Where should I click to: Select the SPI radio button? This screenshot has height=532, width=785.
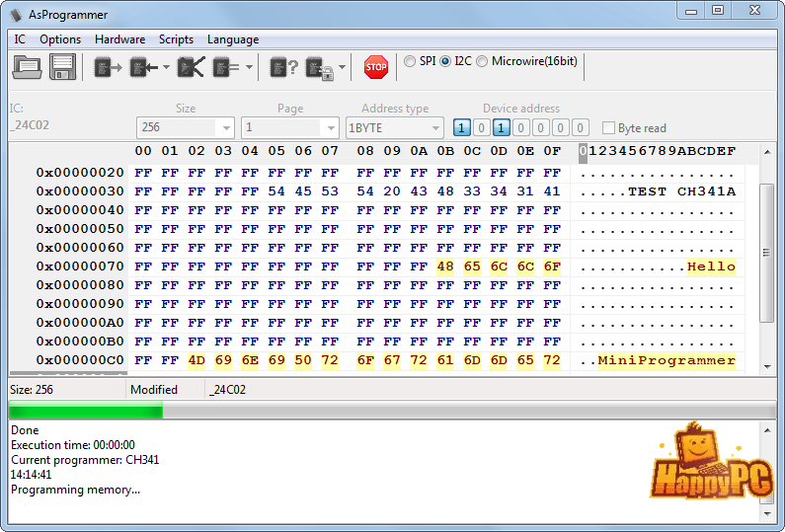410,61
